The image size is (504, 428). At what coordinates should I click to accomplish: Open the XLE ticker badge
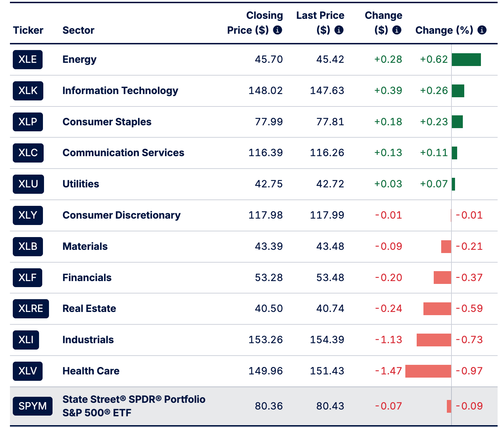click(28, 60)
